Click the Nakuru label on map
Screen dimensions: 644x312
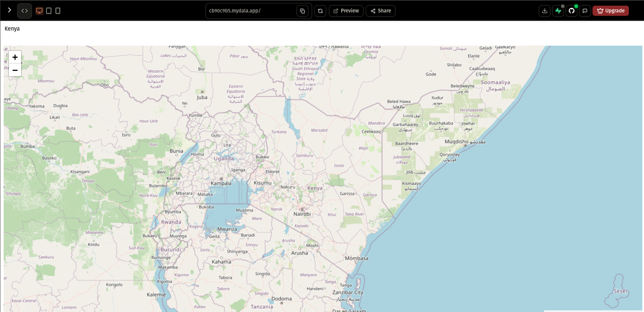pyautogui.click(x=288, y=187)
